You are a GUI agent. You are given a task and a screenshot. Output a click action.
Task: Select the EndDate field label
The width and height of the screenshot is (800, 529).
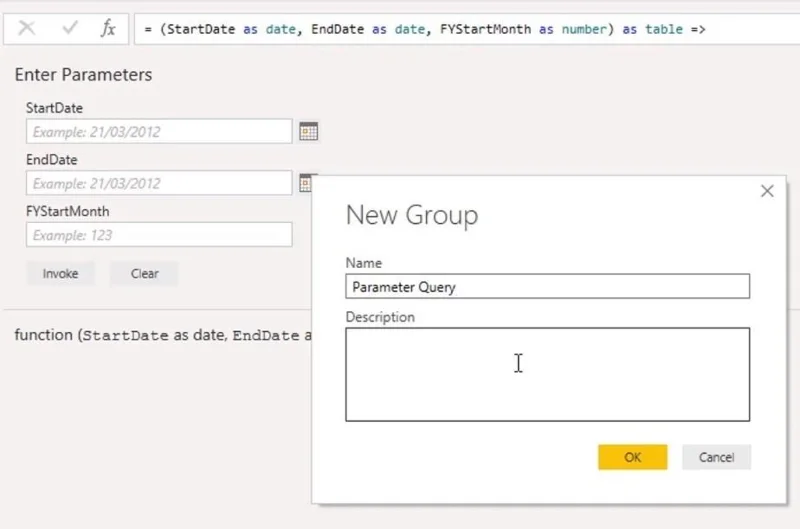52,160
